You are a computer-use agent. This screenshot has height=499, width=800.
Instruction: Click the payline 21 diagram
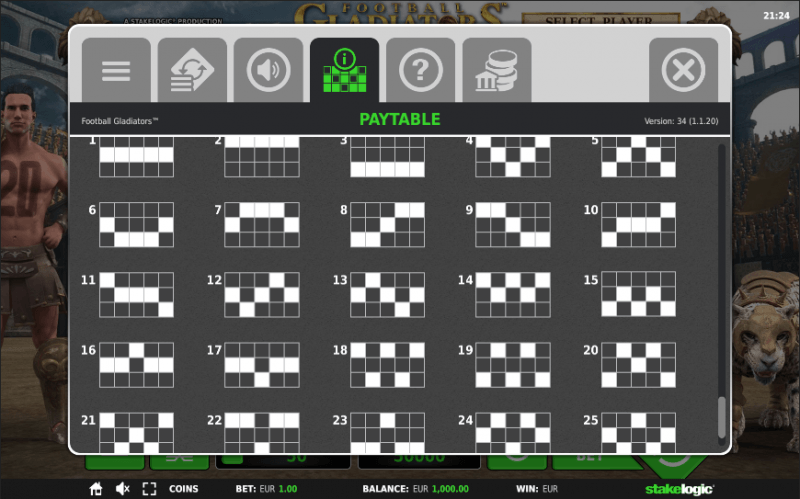click(136, 433)
